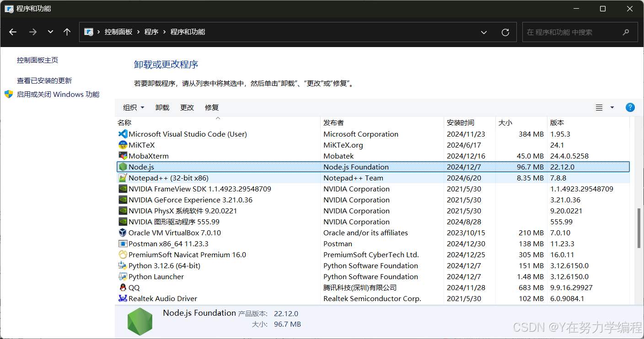The width and height of the screenshot is (644, 339).
Task: Click 控制面板 in the breadcrumb
Action: tap(118, 32)
